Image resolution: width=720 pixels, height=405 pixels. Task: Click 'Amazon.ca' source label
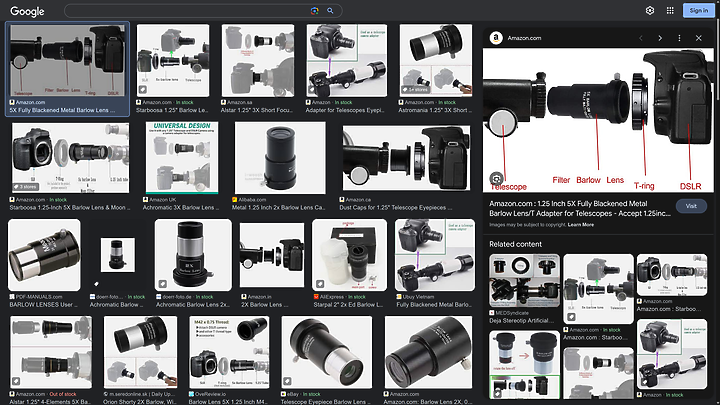tap(358, 200)
